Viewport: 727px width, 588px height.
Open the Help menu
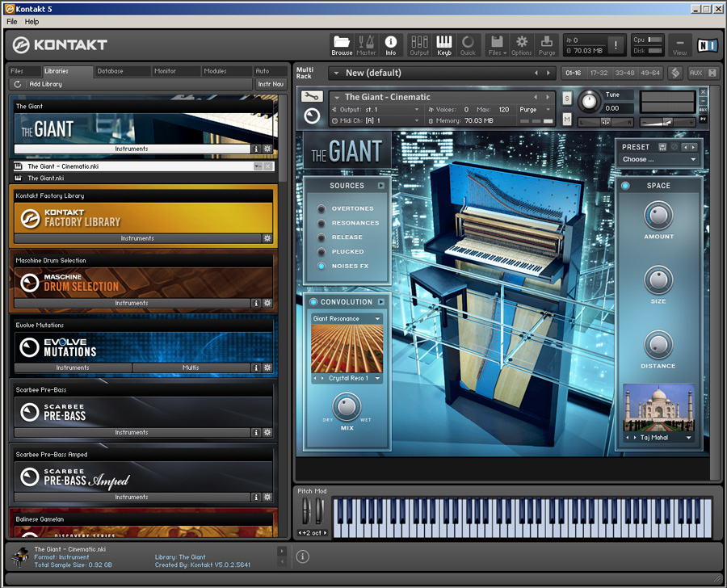point(32,21)
